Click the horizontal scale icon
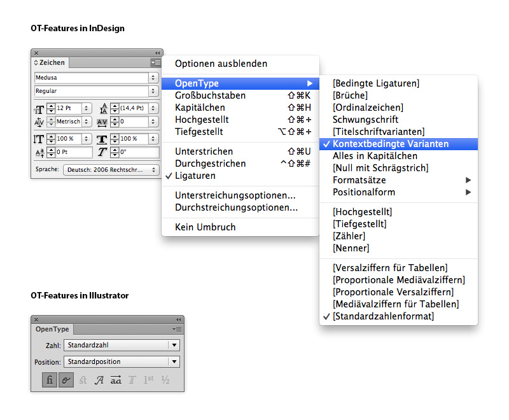This screenshot has height=420, width=509. coord(102,139)
